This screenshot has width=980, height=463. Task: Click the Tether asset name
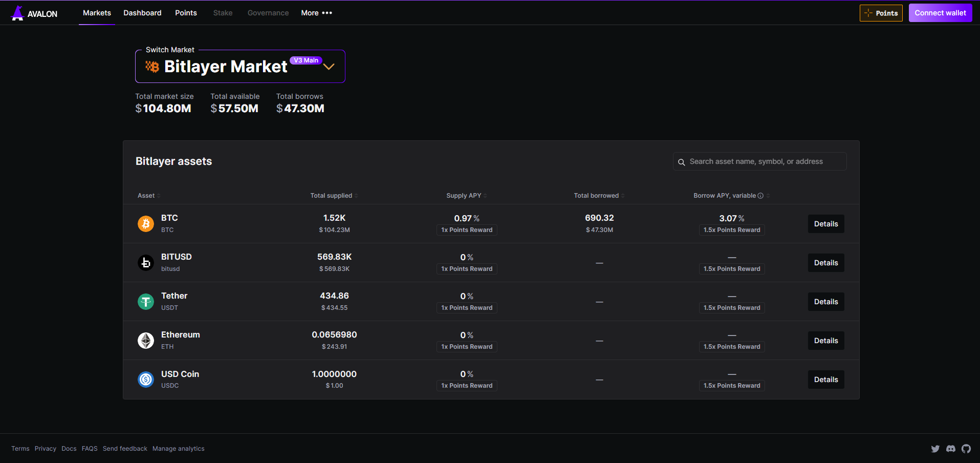(174, 296)
